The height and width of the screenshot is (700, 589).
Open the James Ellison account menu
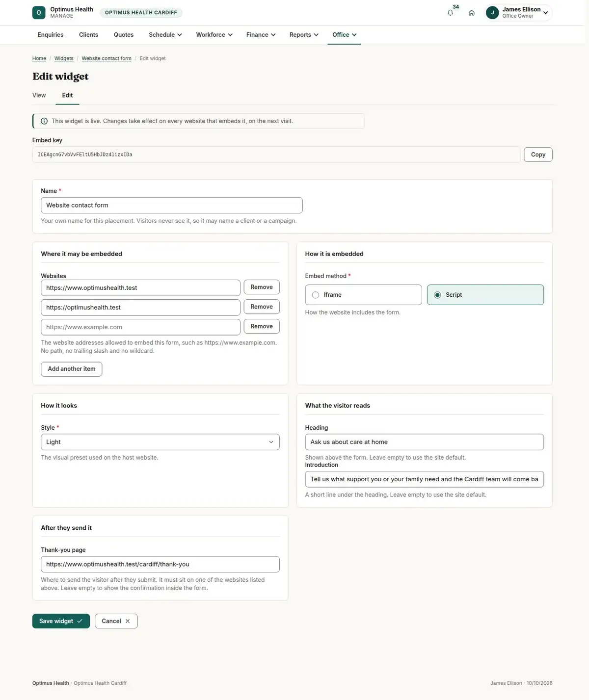coord(518,13)
